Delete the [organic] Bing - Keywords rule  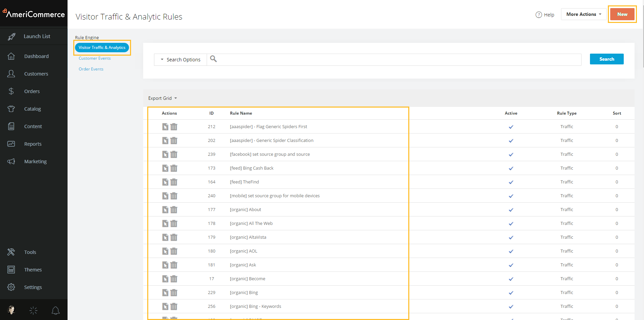click(x=174, y=307)
